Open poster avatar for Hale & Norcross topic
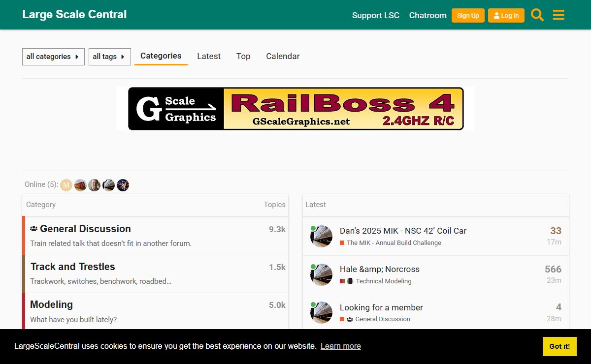 point(321,274)
